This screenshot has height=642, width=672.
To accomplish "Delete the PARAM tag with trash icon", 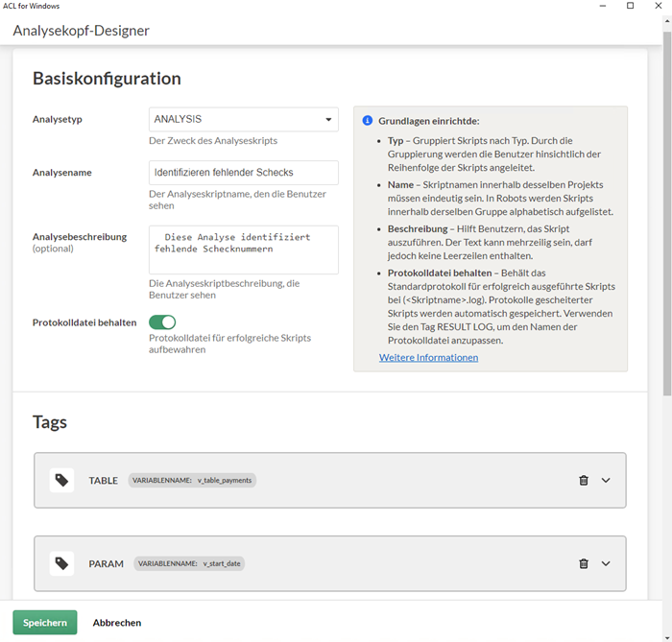I will [x=584, y=564].
